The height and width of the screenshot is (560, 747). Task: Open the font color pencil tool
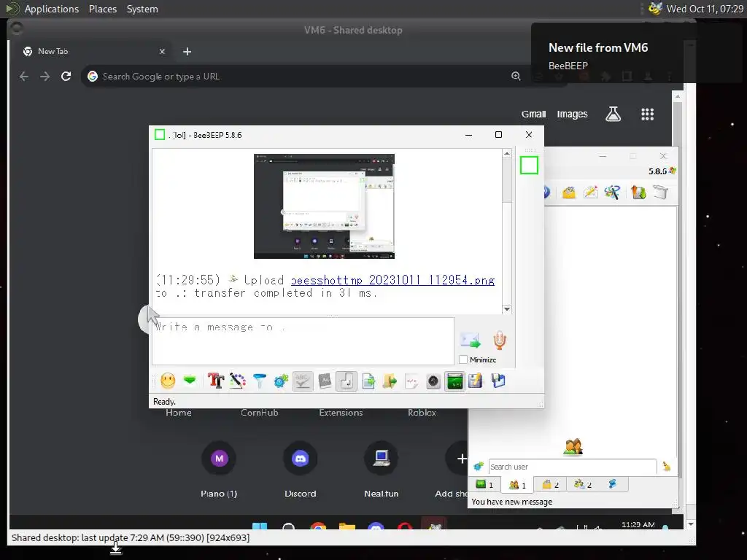tap(238, 381)
